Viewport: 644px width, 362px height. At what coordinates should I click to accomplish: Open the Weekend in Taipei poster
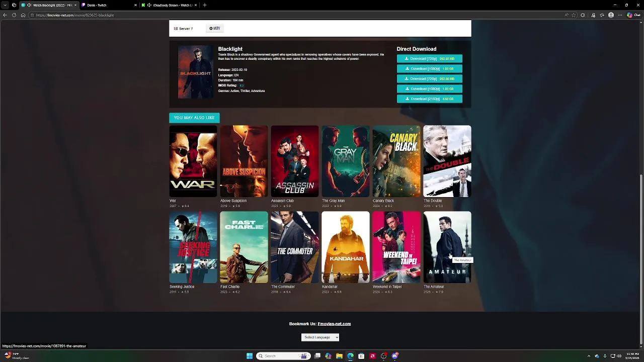point(396,247)
